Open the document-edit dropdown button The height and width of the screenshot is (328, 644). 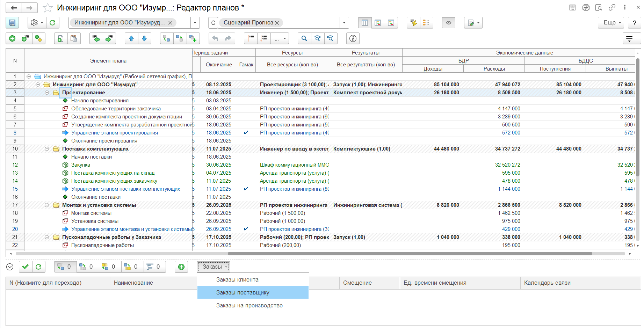point(473,23)
